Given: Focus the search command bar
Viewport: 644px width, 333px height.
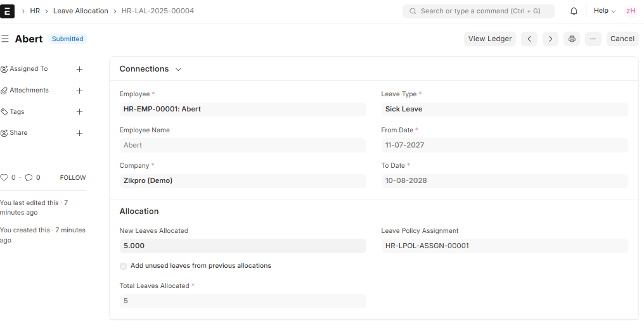Looking at the screenshot, I should click(x=479, y=11).
